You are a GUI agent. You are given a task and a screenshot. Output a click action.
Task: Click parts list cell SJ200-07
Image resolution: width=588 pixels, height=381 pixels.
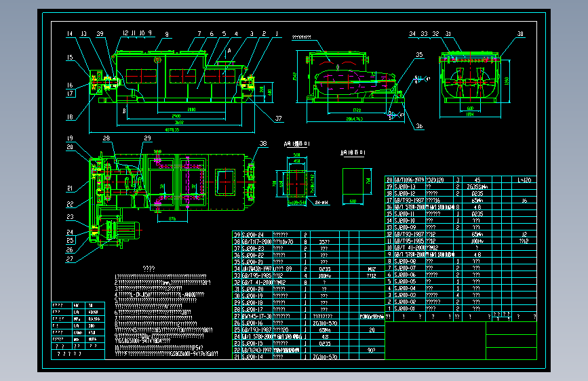[405, 268]
